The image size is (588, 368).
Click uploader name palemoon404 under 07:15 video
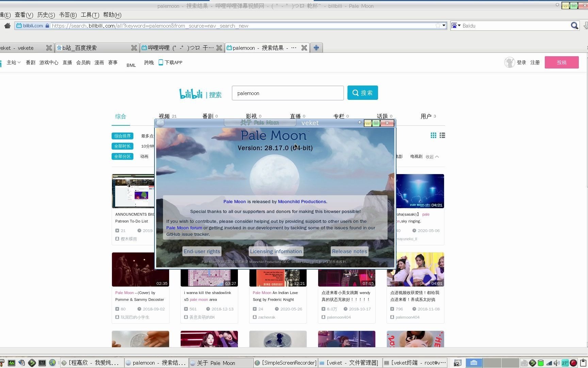click(x=339, y=317)
